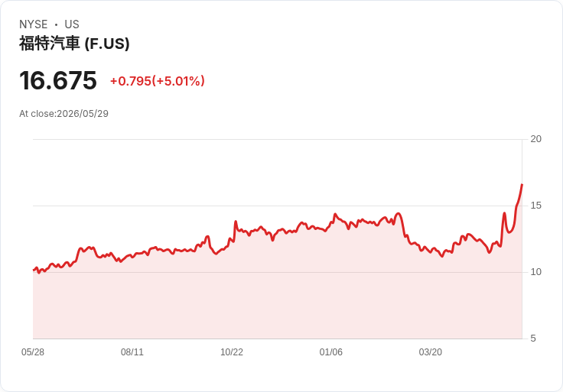Click the 10/22 x-axis date label
Viewport: 563px width, 392px height.
pyautogui.click(x=232, y=352)
